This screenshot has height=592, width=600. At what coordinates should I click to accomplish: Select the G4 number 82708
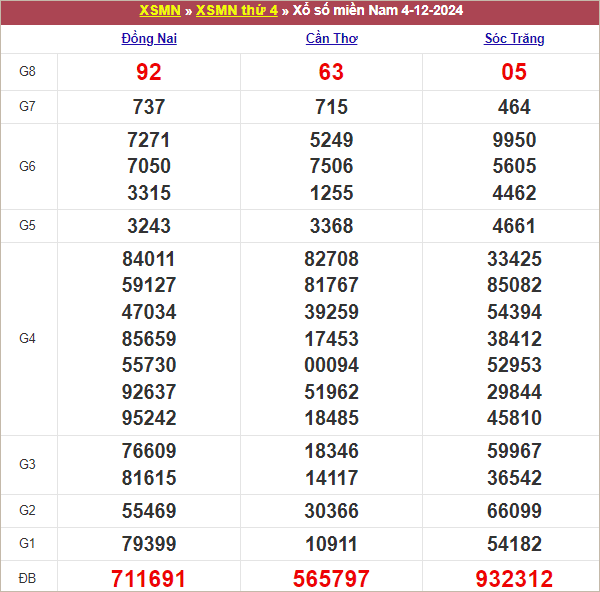coord(331,259)
